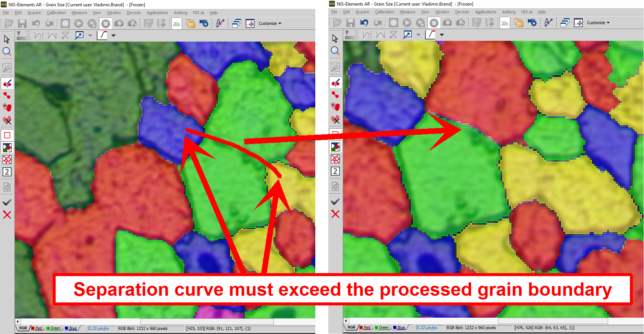Expand dropdown next to blue arrow tool, right window

coord(418,35)
